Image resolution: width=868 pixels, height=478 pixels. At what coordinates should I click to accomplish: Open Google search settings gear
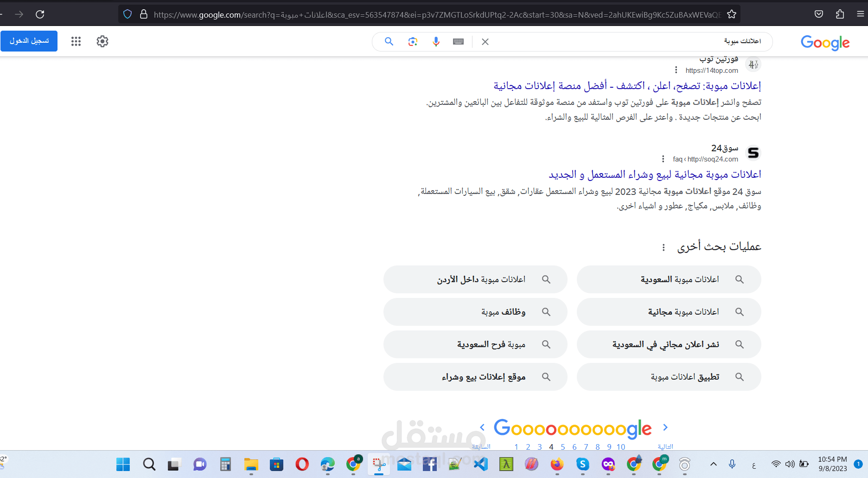click(102, 41)
